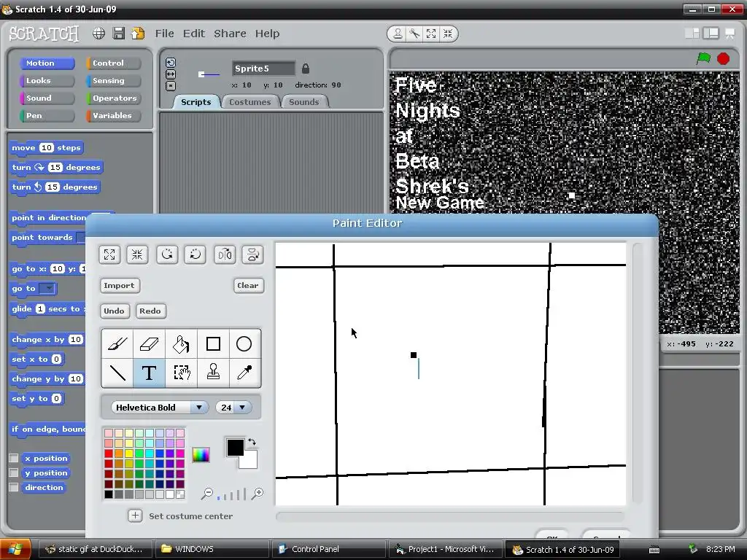Open the Share menu

click(x=230, y=34)
